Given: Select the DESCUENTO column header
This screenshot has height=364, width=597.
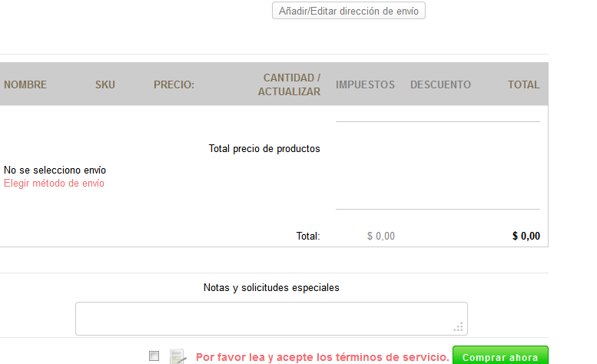Looking at the screenshot, I should pos(440,84).
